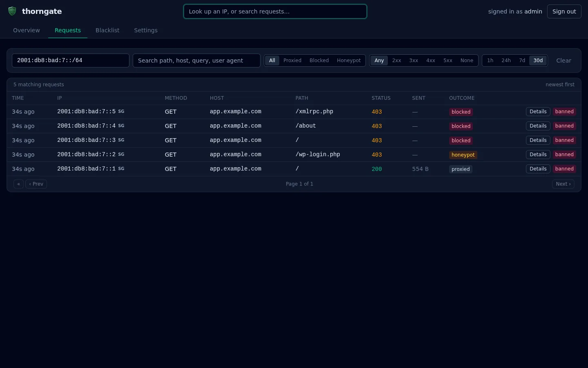The width and height of the screenshot is (588, 368).
Task: Filter status by 3xx
Action: [x=414, y=61]
